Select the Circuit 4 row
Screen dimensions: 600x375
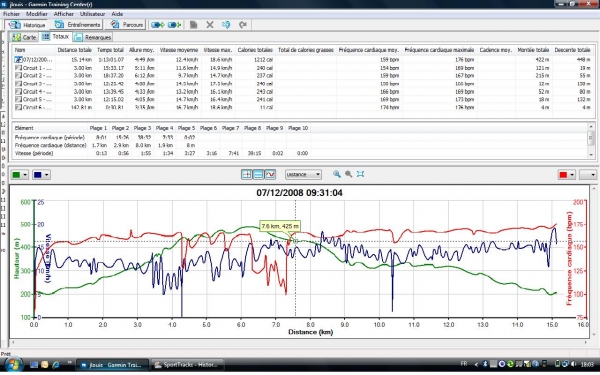click(303, 91)
